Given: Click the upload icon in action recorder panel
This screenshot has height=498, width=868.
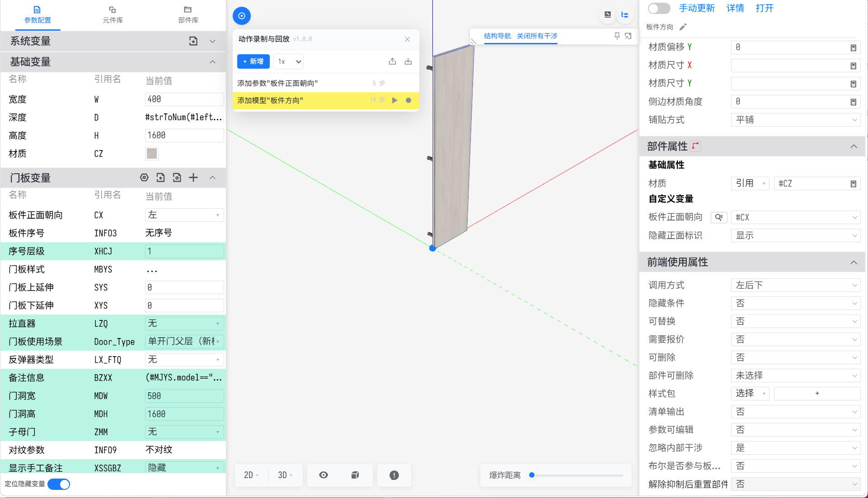Looking at the screenshot, I should (x=392, y=61).
